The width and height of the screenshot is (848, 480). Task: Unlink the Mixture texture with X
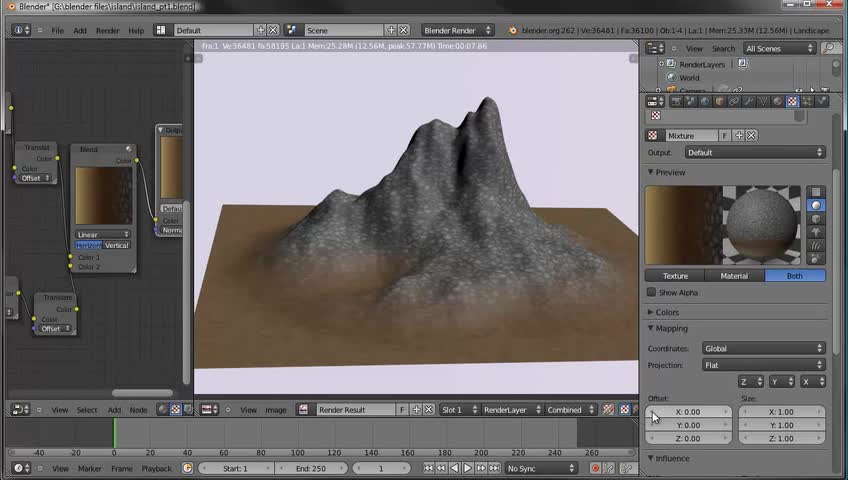[x=752, y=136]
